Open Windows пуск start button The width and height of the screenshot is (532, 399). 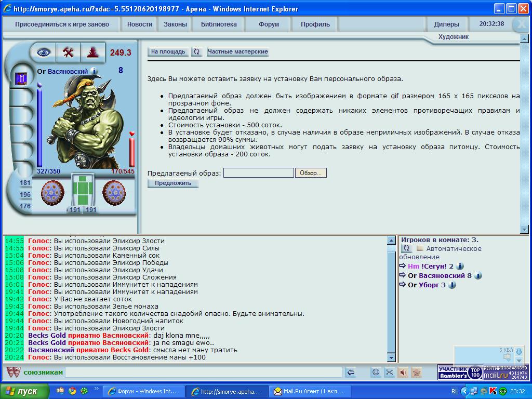point(24,391)
